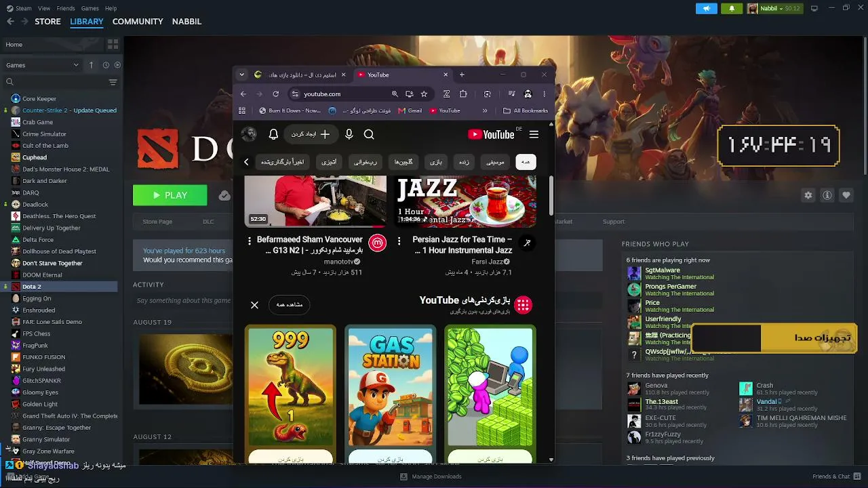Toggle the Steam library grid view icon
The width and height of the screenshot is (868, 488).
pyautogui.click(x=113, y=44)
